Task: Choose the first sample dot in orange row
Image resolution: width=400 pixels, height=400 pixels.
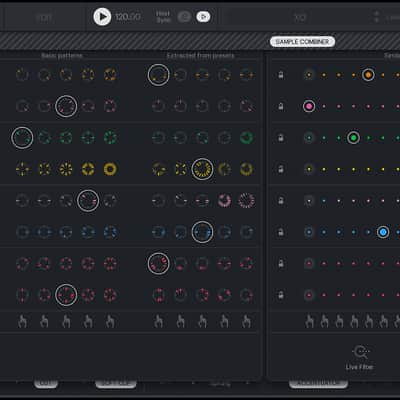Action: 309,75
